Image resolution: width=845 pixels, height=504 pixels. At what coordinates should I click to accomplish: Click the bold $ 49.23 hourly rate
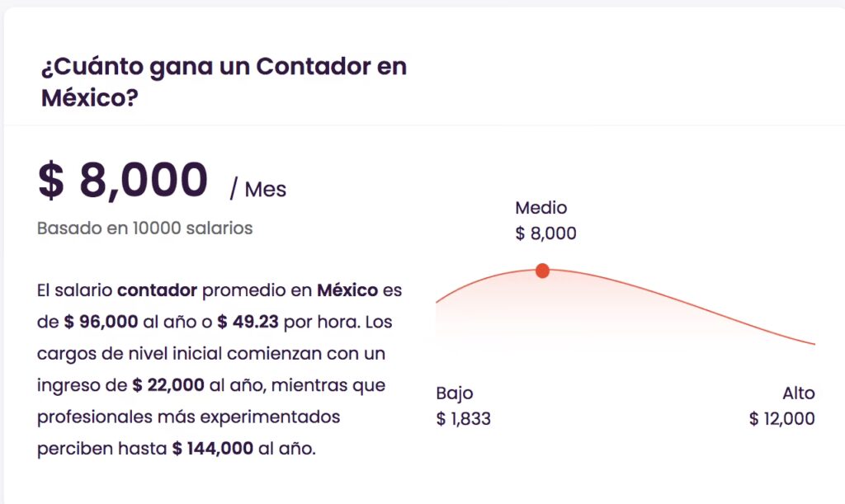click(241, 322)
